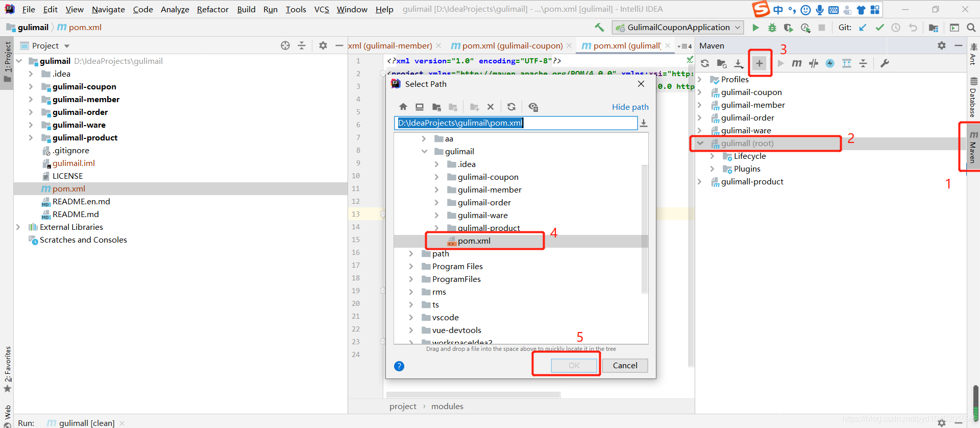Open Maven panel gear options
This screenshot has width=980, height=428.
942,45
